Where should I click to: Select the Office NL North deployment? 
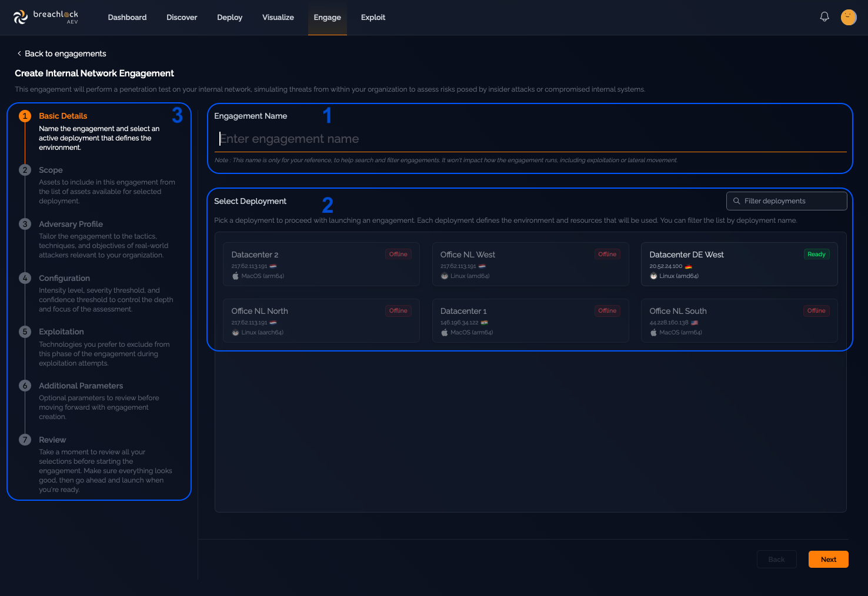coord(321,320)
